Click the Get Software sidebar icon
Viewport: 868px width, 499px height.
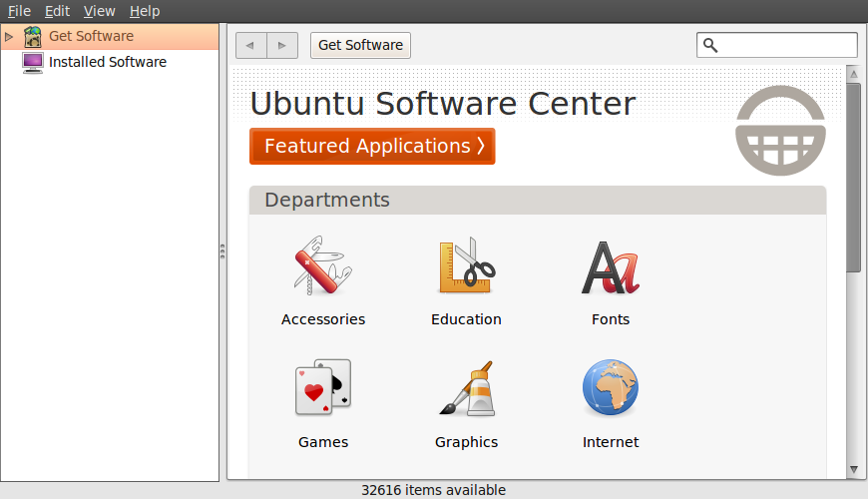point(33,37)
